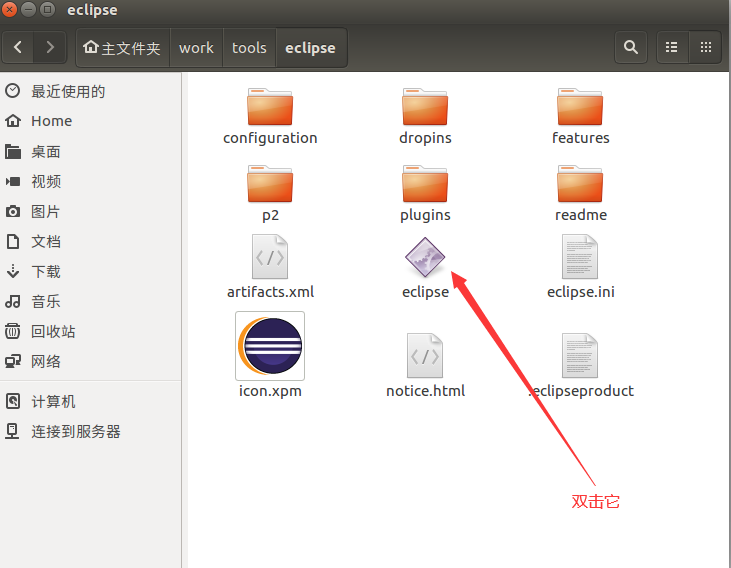Select the eclipse executable diamond icon
Image resolution: width=731 pixels, height=568 pixels.
[425, 257]
